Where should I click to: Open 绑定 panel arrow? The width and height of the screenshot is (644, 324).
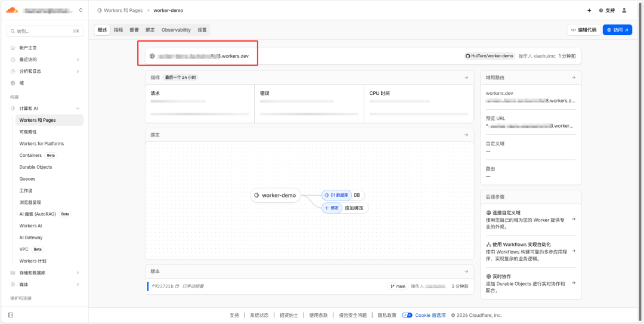[x=466, y=135]
